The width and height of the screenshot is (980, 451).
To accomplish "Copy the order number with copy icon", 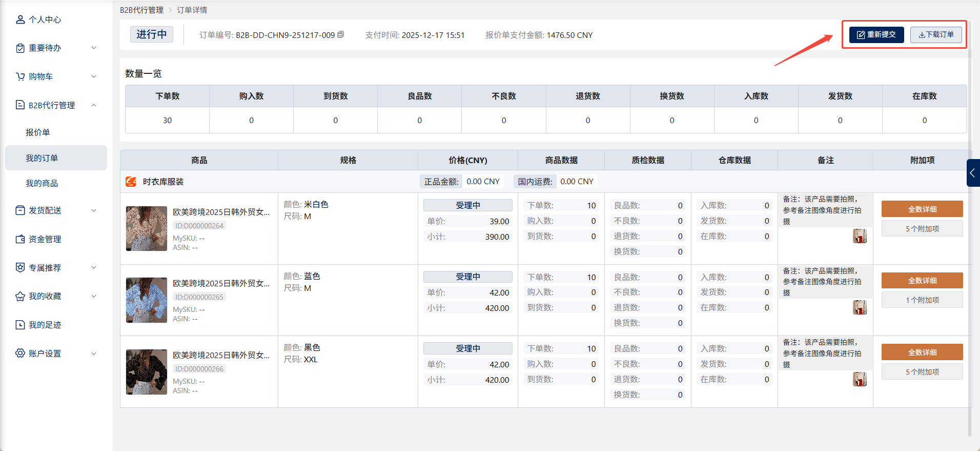I will 341,35.
